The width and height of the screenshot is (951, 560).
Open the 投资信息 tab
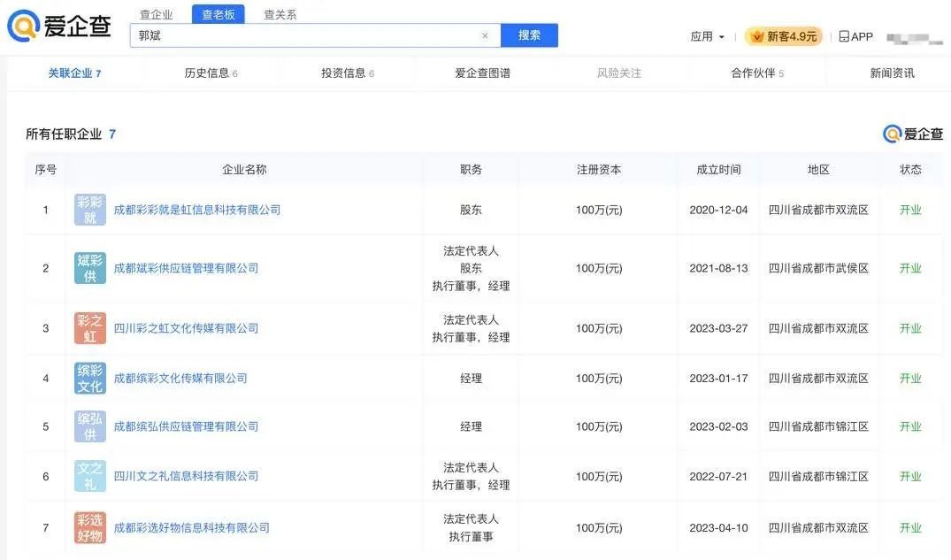[x=347, y=73]
